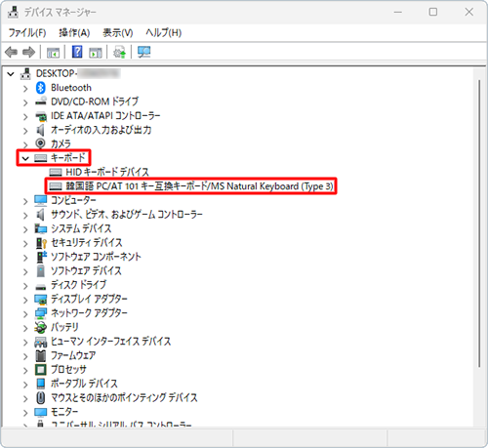The image size is (488, 448).
Task: Expand the Bluetooth category arrow
Action: 25,89
